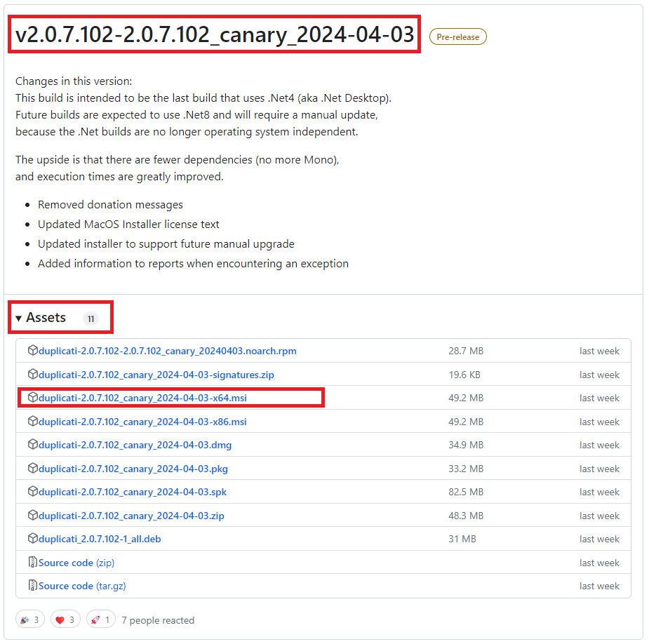The height and width of the screenshot is (644, 649).
Task: Toggle the party popper reaction
Action: [x=29, y=620]
